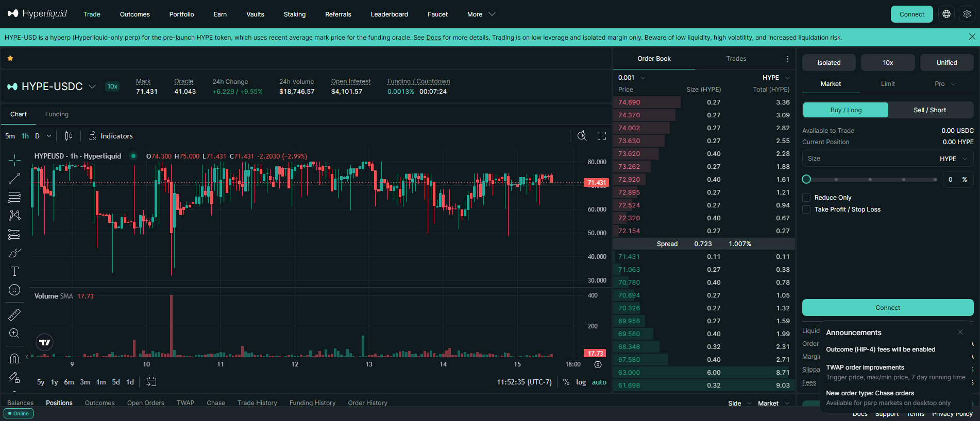The height and width of the screenshot is (421, 980).
Task: Open the Trade History tab
Action: pyautogui.click(x=257, y=403)
